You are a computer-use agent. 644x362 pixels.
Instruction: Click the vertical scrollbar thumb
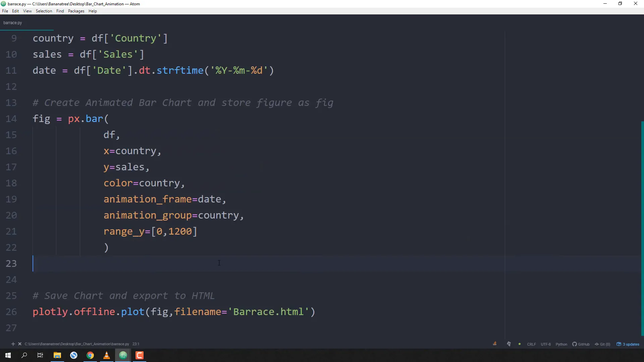click(642, 228)
